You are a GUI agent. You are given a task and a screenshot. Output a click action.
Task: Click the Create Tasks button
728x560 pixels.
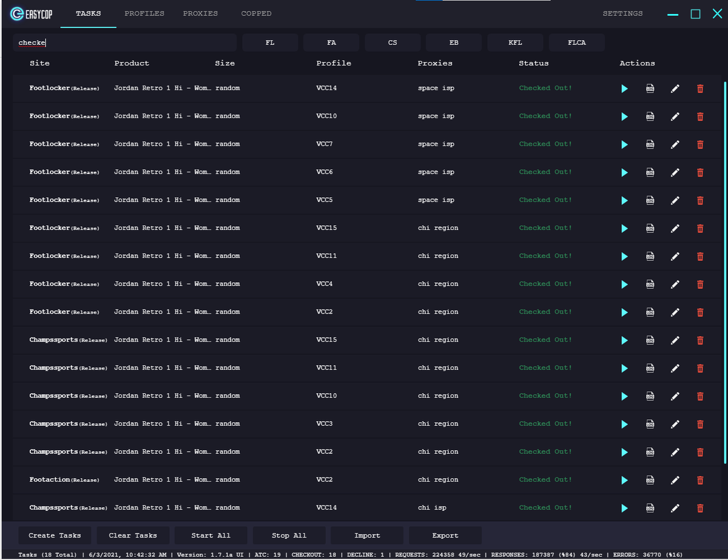point(55,535)
